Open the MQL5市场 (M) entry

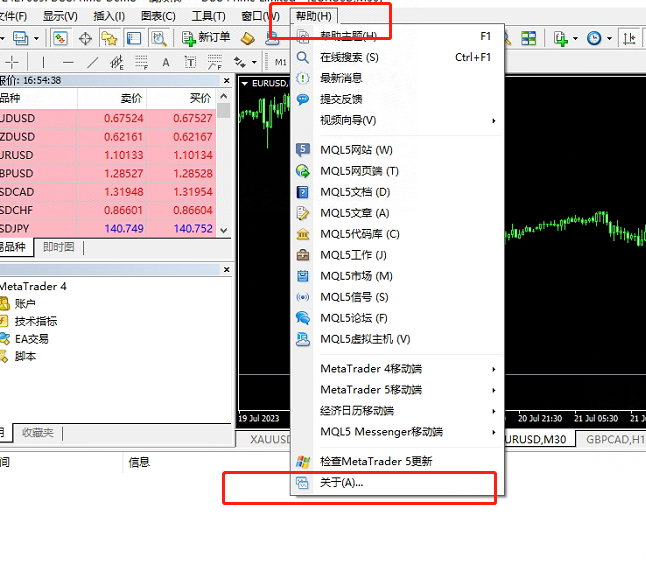(397, 276)
